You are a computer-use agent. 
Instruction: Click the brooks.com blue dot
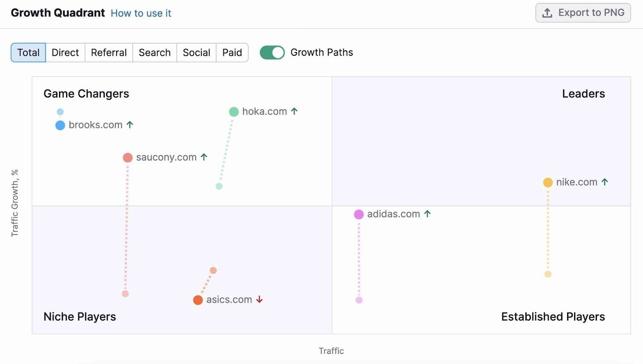click(x=60, y=125)
